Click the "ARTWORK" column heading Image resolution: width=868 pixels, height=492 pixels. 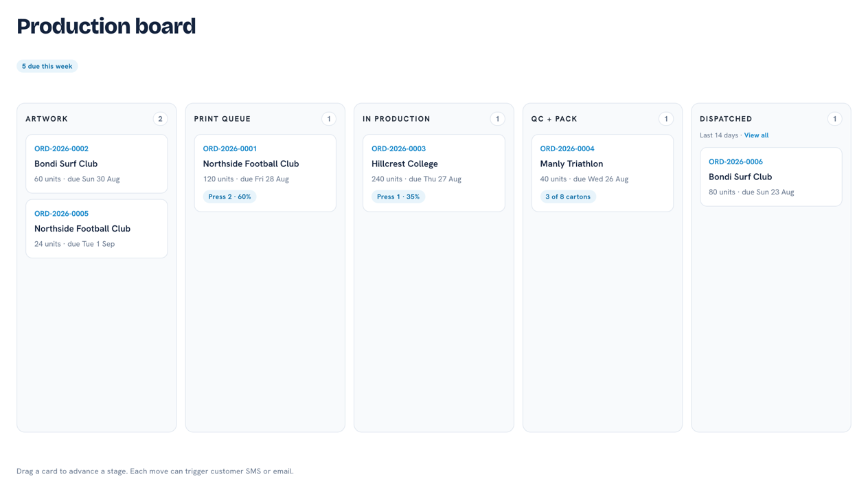[x=47, y=119]
